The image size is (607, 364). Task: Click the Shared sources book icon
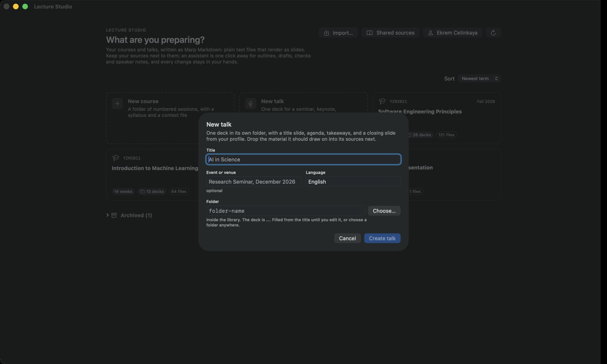click(370, 33)
